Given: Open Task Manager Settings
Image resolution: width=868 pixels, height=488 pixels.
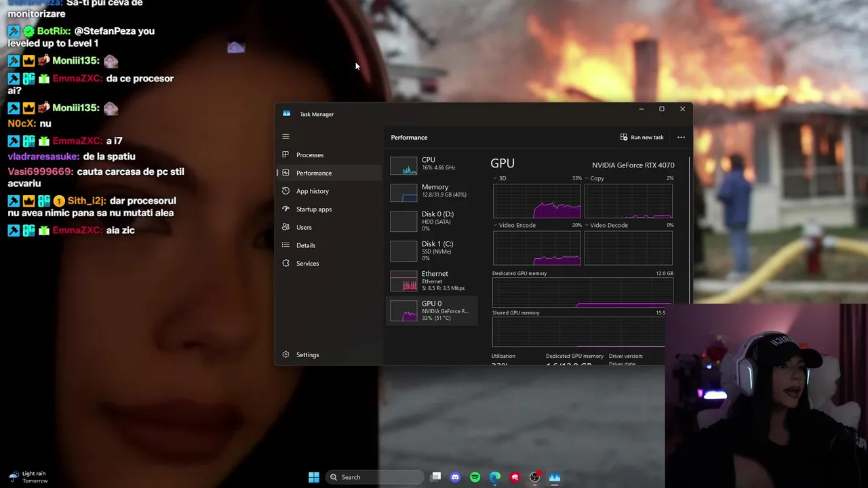Looking at the screenshot, I should point(329,354).
